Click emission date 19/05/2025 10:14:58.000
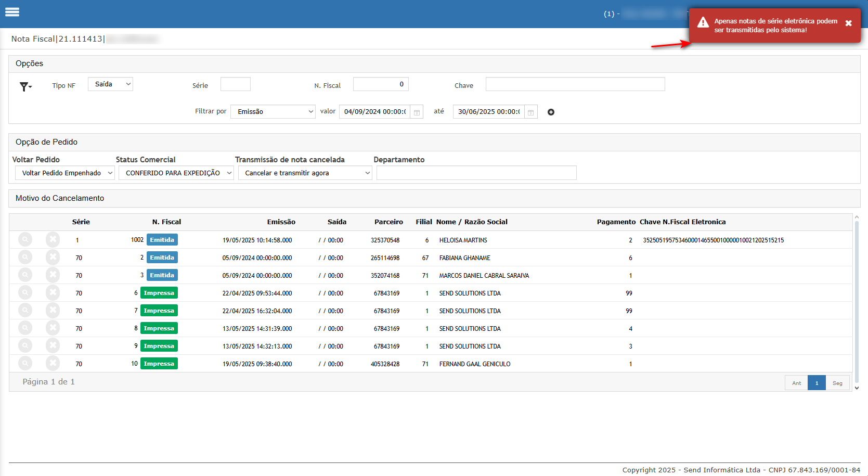 click(257, 240)
